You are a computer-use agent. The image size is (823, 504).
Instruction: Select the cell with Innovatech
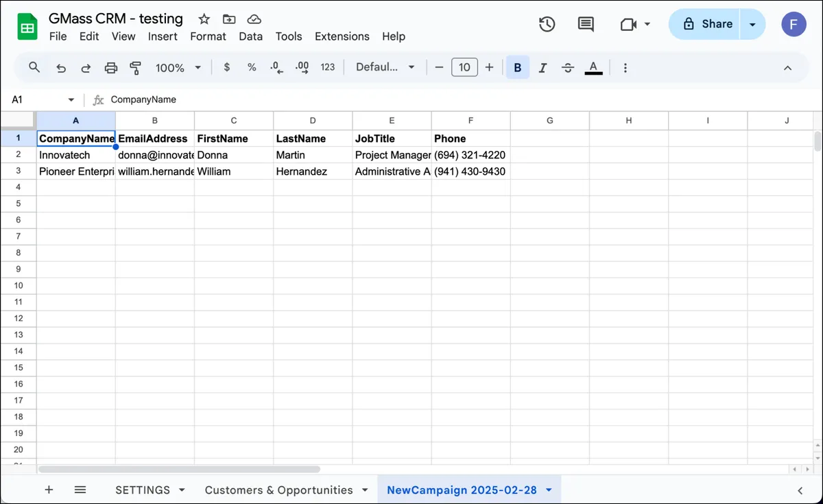tap(76, 155)
